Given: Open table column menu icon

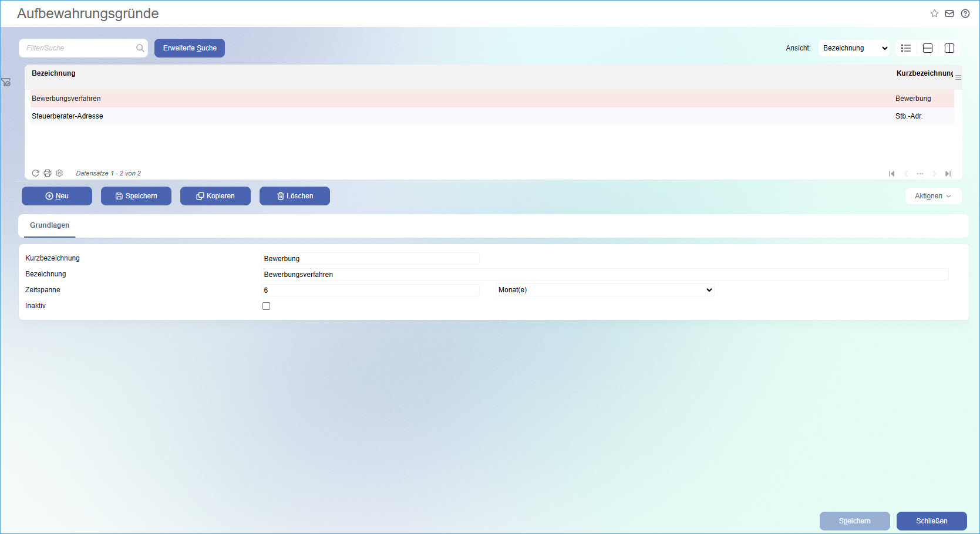Looking at the screenshot, I should point(958,77).
